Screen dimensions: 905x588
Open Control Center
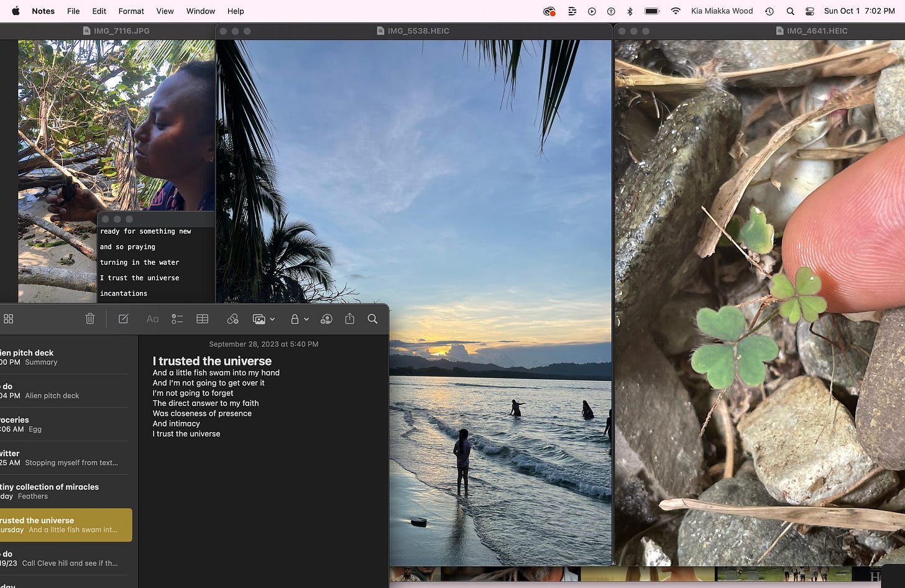(809, 11)
